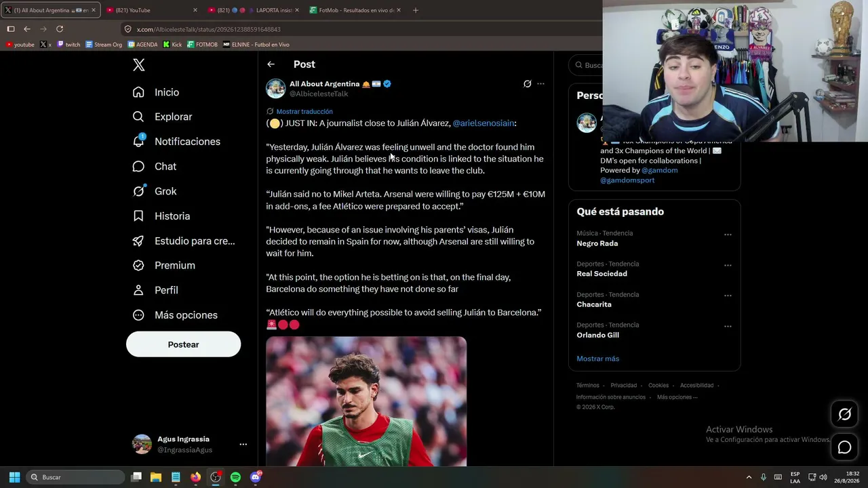Toggle the browser sidebar panel icon
Viewport: 868px width, 488px height.
coord(11,29)
